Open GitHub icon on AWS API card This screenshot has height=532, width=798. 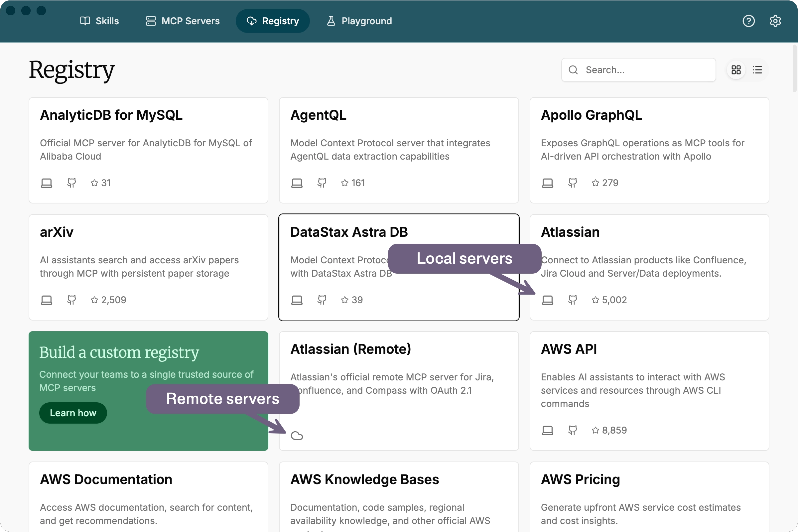tap(573, 431)
